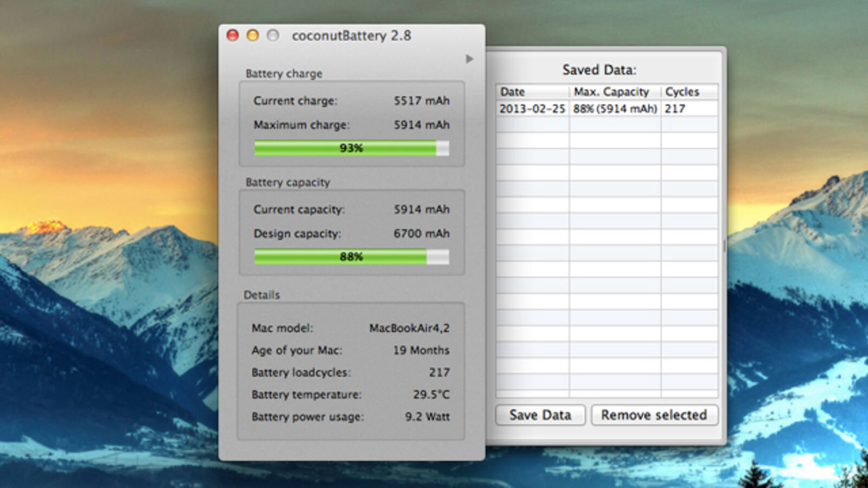Click the 93% battery charge progress bar

pyautogui.click(x=352, y=148)
